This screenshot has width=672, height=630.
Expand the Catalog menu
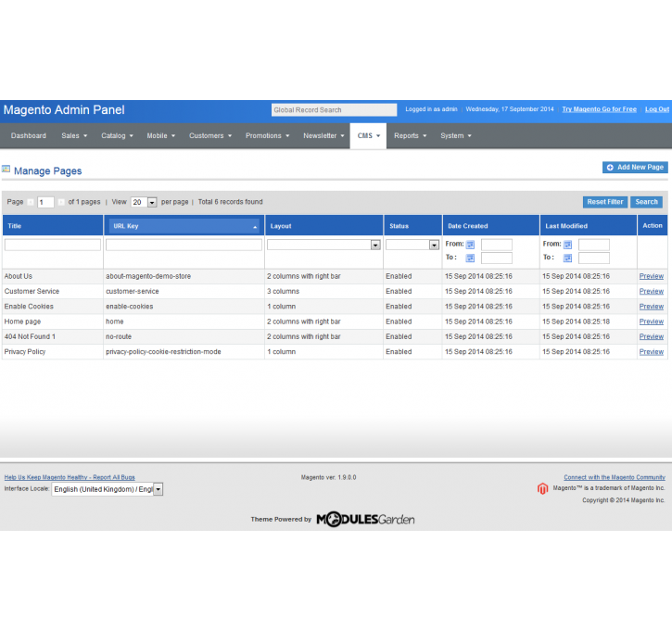coord(117,136)
